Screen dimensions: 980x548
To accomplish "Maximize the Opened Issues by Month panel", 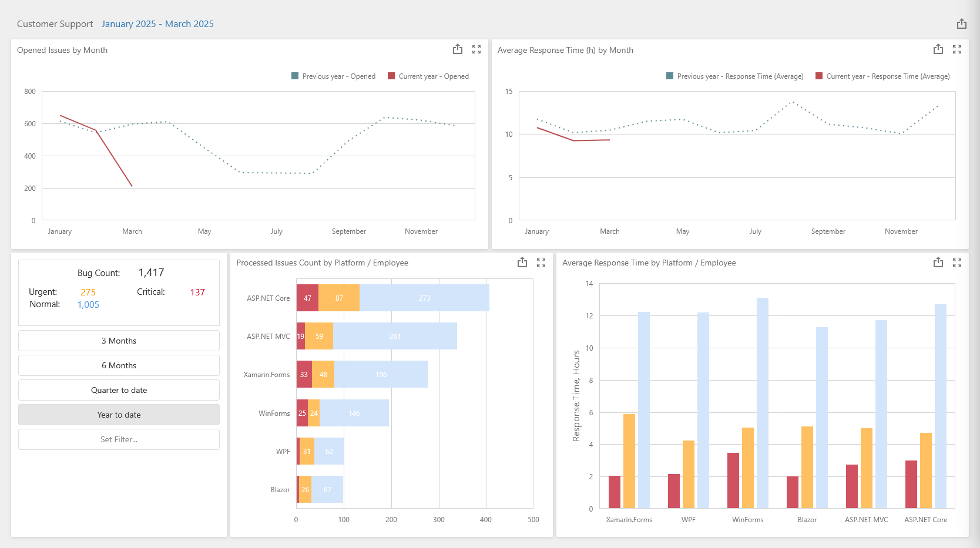I will click(x=476, y=50).
